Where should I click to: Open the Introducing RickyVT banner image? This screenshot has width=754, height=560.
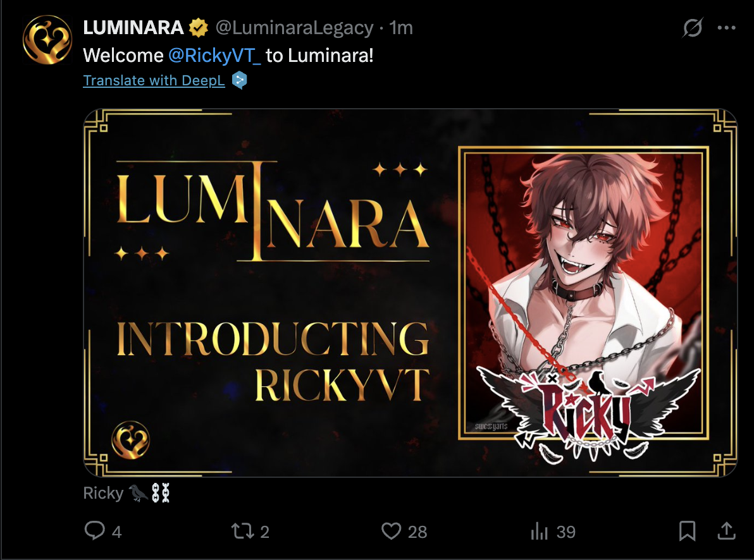coord(410,293)
